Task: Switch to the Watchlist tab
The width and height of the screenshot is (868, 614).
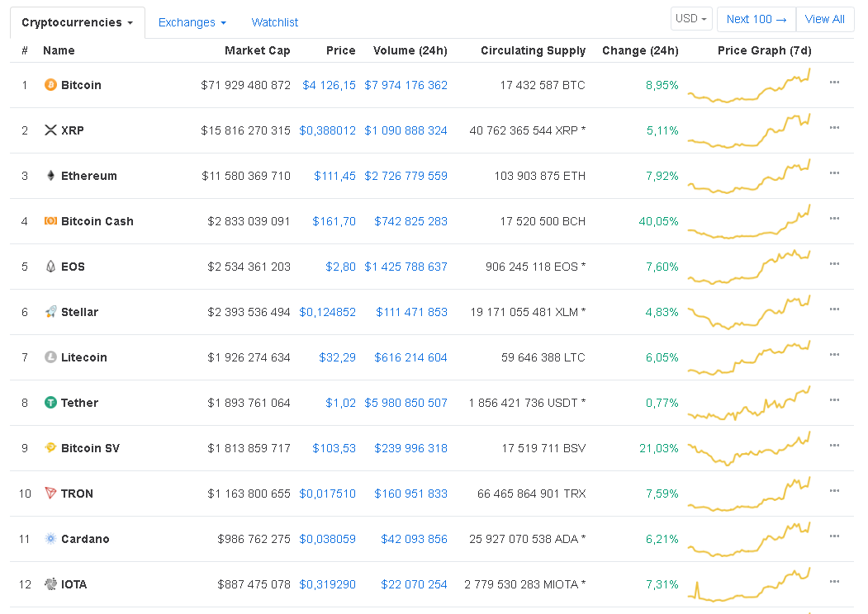Action: click(275, 23)
